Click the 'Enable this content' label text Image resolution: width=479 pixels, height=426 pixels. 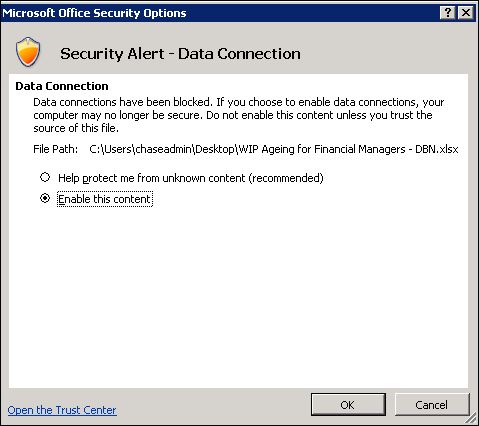(x=105, y=199)
